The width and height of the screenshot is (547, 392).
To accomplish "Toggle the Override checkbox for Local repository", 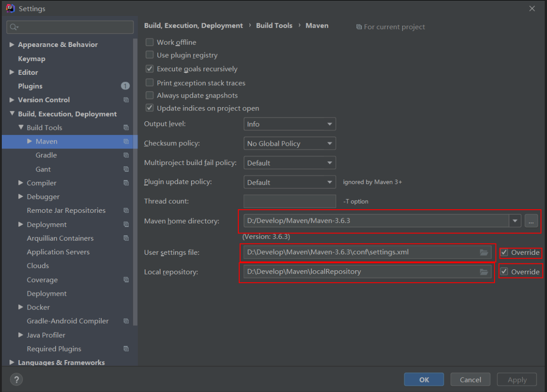I will tap(504, 272).
